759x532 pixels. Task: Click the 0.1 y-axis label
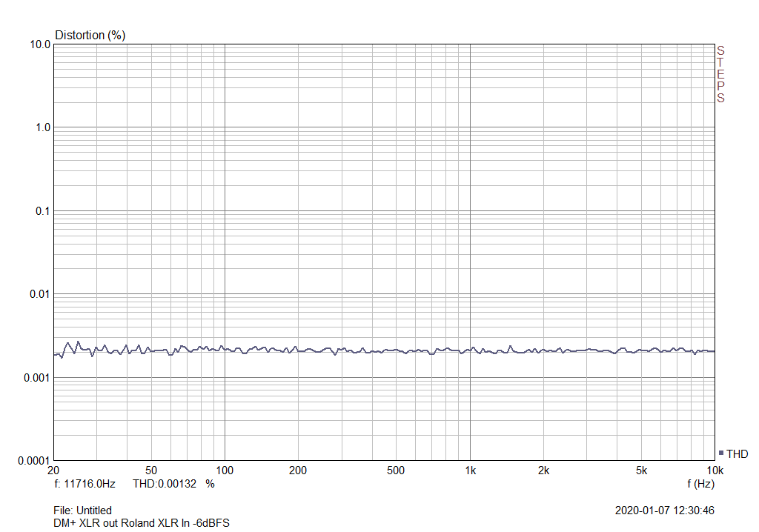click(43, 211)
